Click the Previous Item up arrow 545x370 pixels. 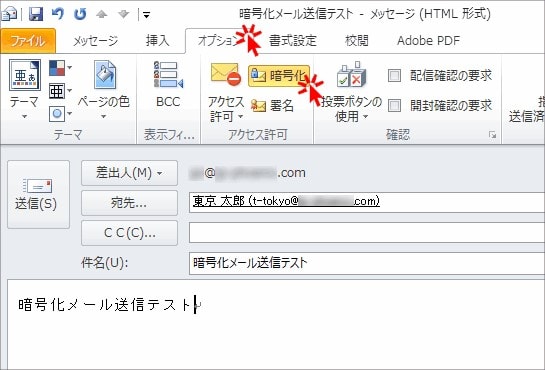[x=101, y=14]
